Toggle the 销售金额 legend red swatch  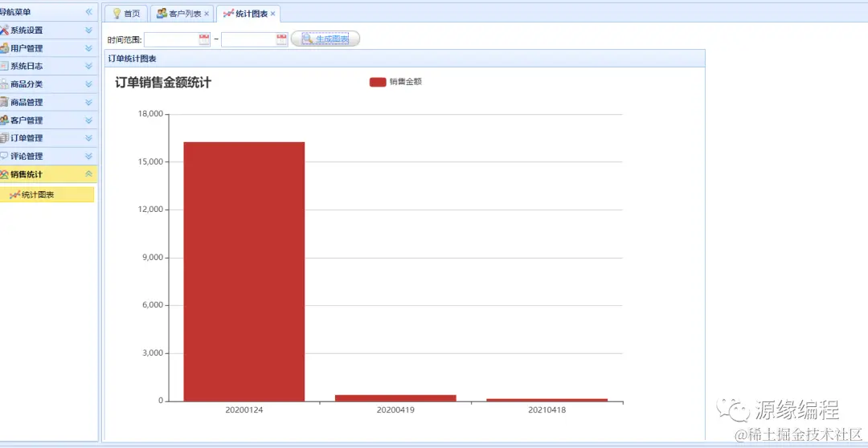tap(378, 82)
